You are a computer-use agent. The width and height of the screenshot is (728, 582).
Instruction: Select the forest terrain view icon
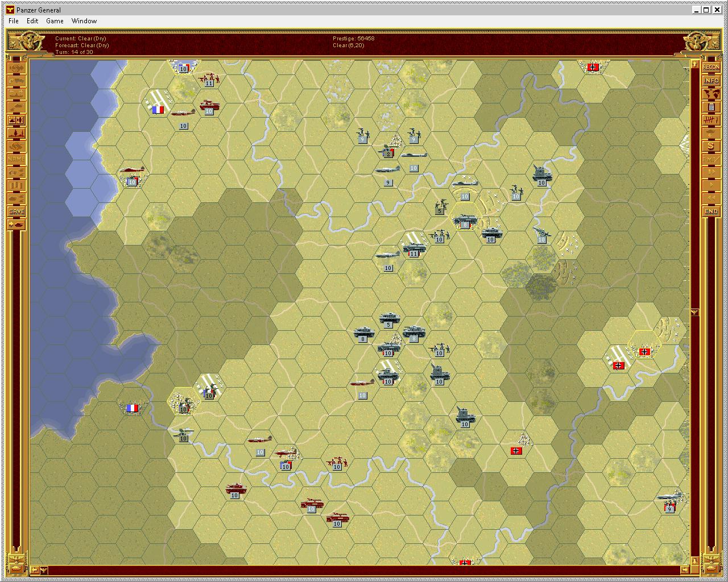(x=16, y=133)
